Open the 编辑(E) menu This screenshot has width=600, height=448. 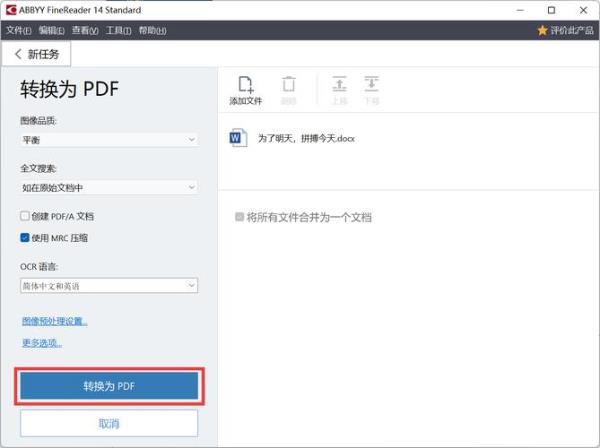click(52, 30)
